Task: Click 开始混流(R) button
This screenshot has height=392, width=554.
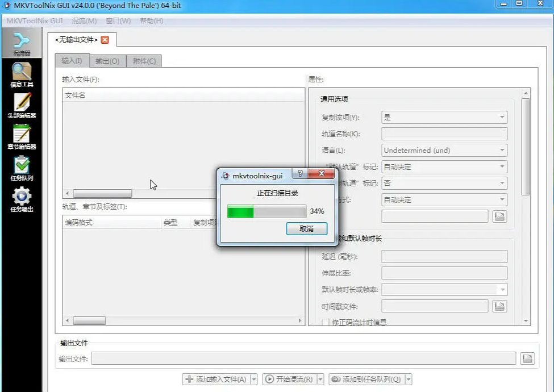Action: click(x=290, y=380)
